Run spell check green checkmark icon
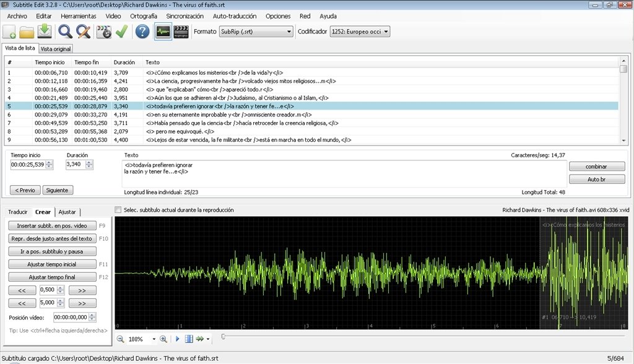The width and height of the screenshot is (634, 364). click(x=122, y=32)
